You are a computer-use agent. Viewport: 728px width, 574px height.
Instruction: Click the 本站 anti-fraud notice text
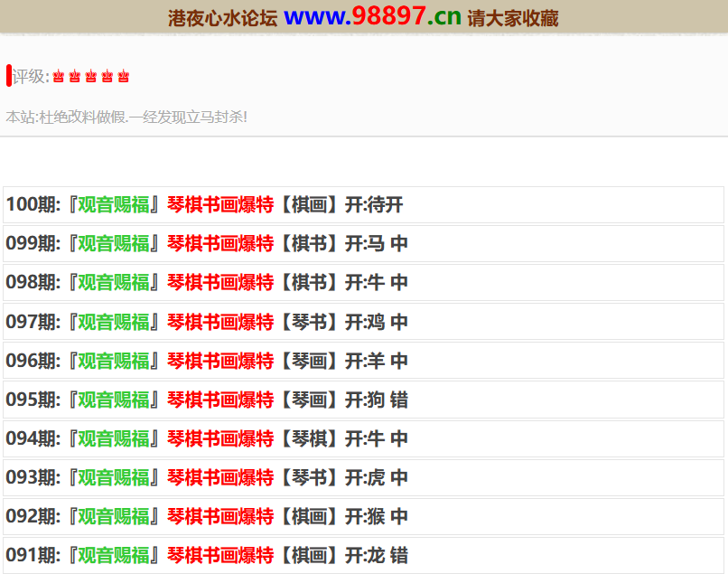pos(126,117)
